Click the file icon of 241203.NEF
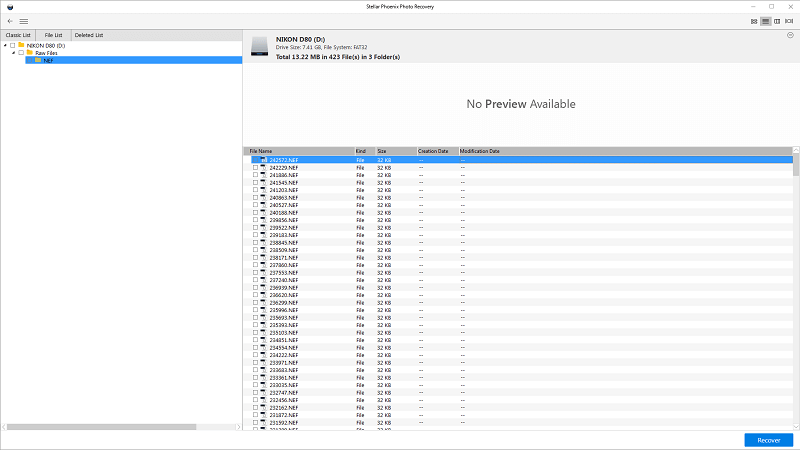Viewport: 800px width, 450px height. pyautogui.click(x=264, y=190)
